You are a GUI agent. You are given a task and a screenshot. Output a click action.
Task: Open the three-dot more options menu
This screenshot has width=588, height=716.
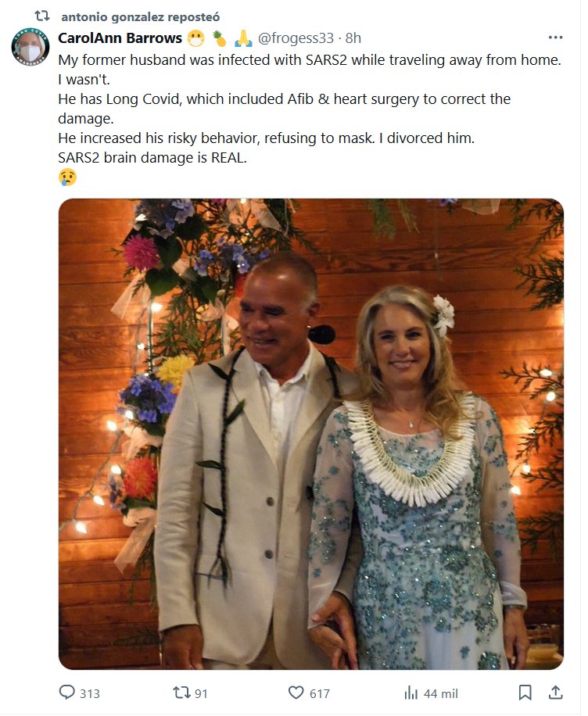coord(555,38)
